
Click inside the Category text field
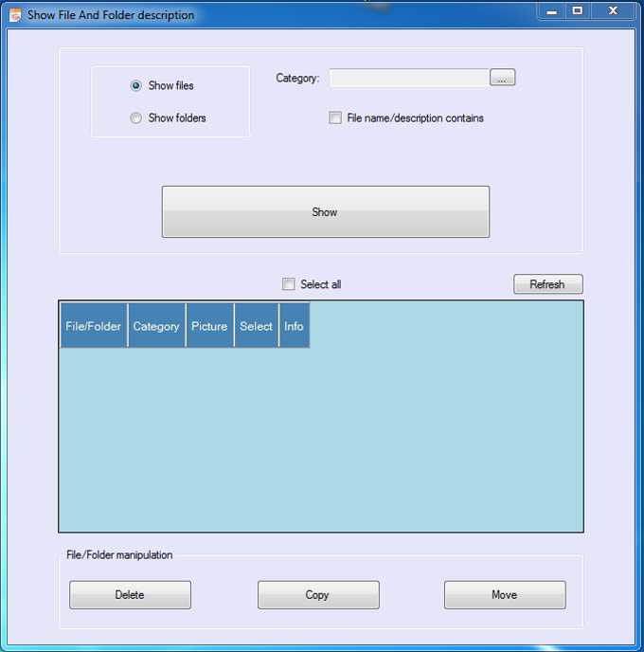[x=408, y=79]
